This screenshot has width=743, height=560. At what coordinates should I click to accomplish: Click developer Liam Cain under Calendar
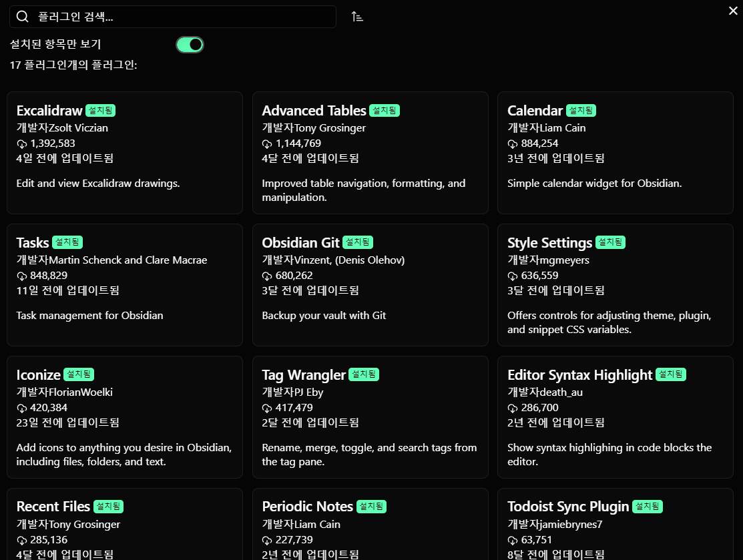(546, 128)
